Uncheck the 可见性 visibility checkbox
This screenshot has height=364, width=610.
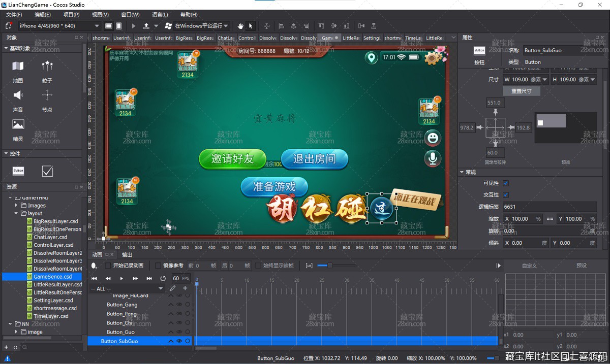[x=505, y=183]
